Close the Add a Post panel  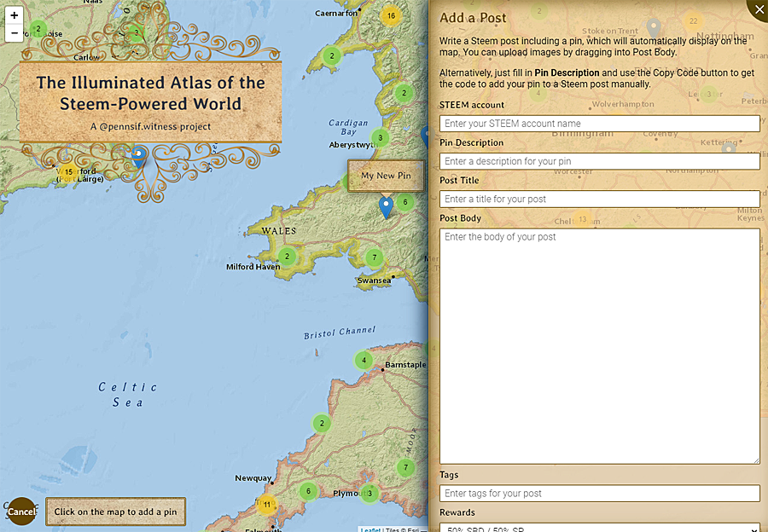point(759,9)
